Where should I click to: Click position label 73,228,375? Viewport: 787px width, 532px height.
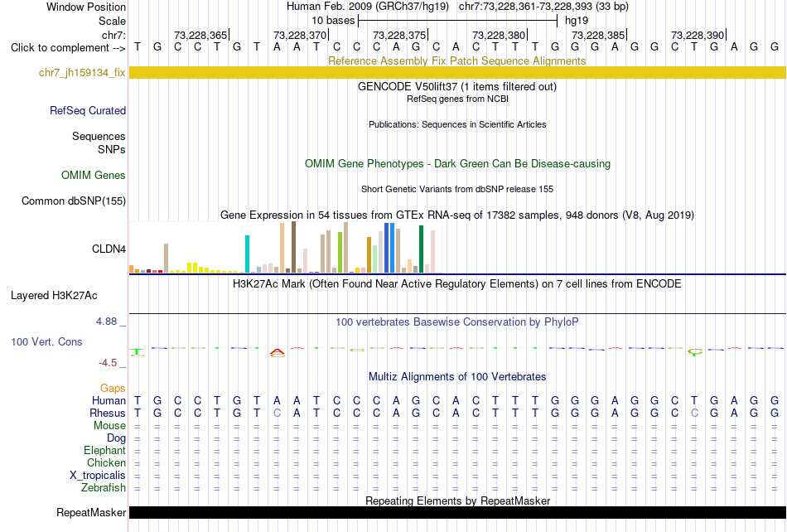tap(399, 35)
